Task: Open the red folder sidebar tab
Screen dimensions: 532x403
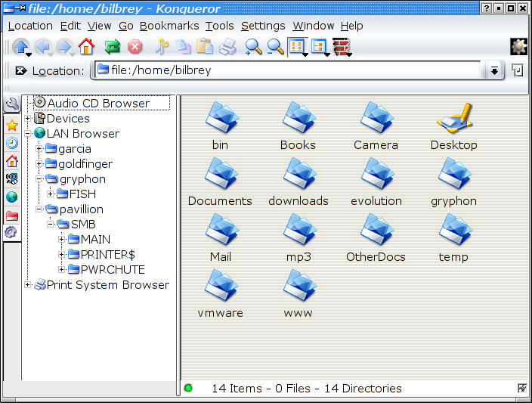Action: point(12,215)
